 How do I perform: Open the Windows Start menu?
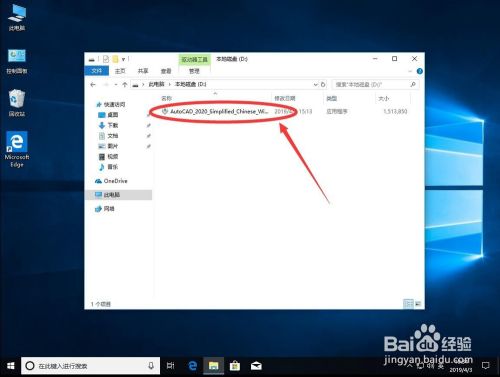10,366
